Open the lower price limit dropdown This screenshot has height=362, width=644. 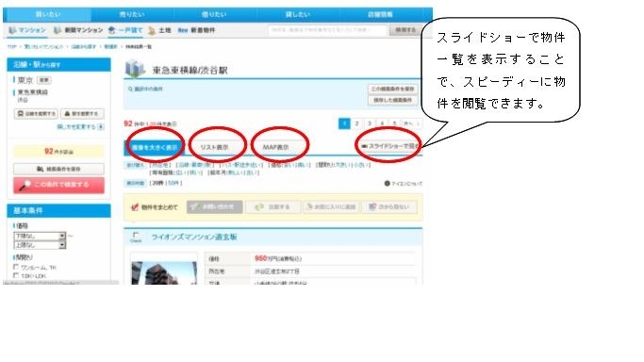pos(40,236)
